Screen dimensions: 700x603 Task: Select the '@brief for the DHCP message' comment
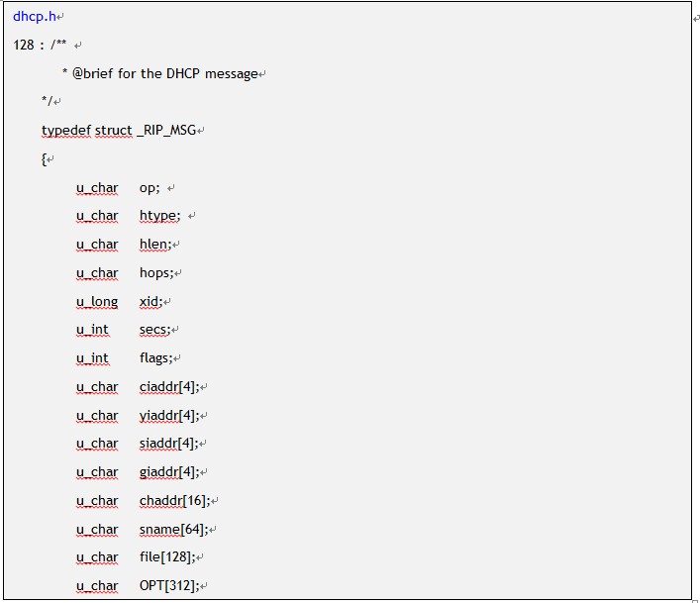164,73
